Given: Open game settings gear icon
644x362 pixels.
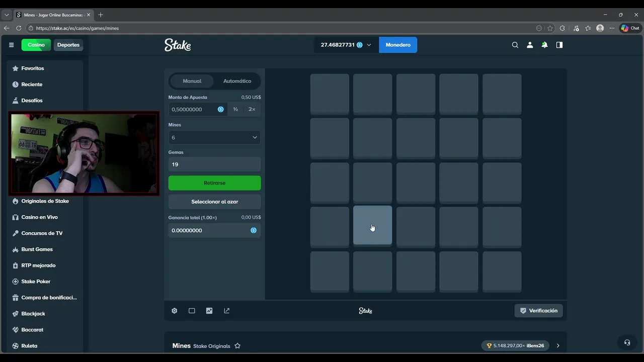Looking at the screenshot, I should point(174,311).
